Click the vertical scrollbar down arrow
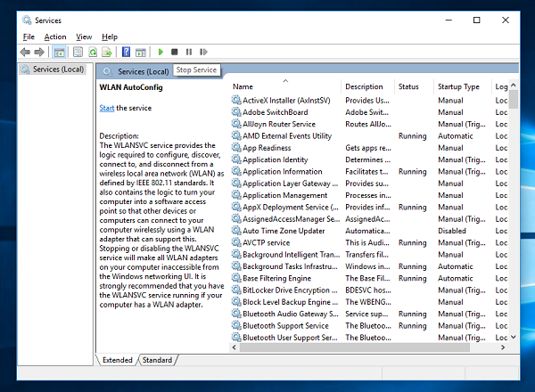Screen dimensions: 535x392 [514, 337]
